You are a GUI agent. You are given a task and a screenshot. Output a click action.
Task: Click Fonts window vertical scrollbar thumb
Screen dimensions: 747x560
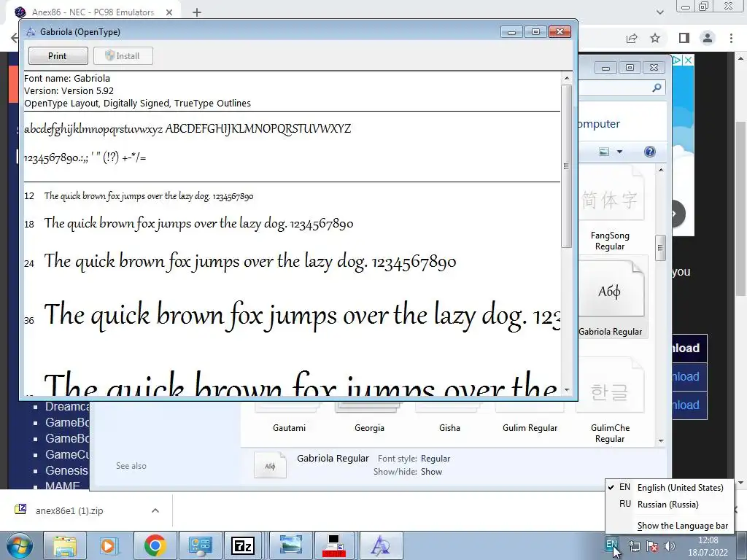coord(660,248)
